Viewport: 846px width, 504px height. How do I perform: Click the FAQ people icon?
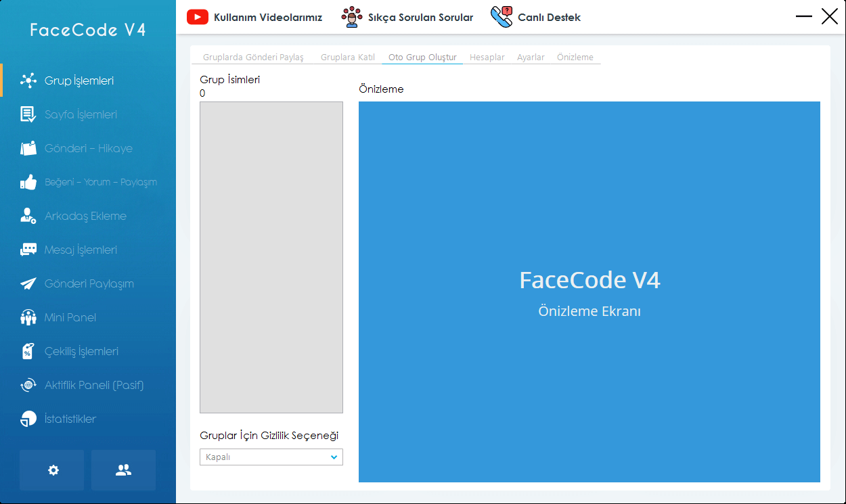tap(351, 17)
